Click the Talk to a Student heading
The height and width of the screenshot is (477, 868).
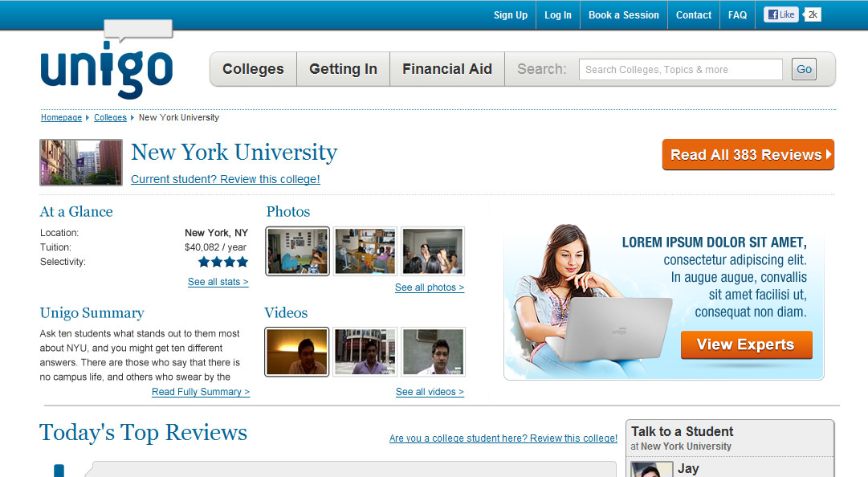pyautogui.click(x=682, y=431)
